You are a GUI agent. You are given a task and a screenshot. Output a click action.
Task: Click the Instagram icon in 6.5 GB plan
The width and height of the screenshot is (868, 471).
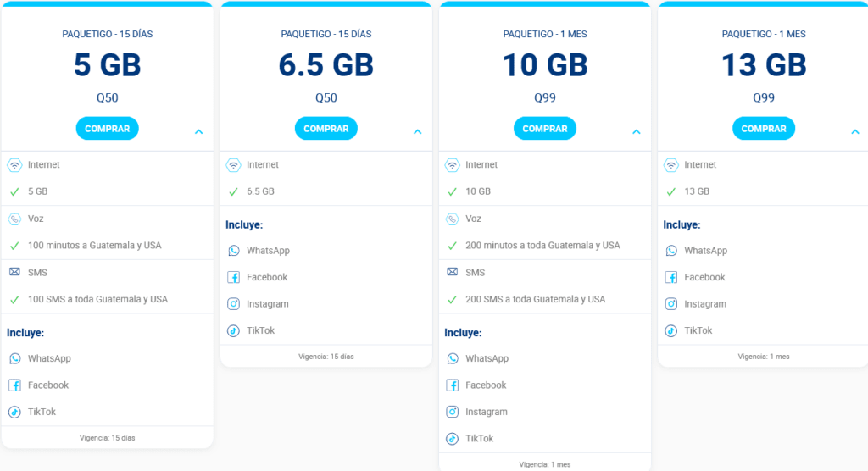[x=233, y=304]
